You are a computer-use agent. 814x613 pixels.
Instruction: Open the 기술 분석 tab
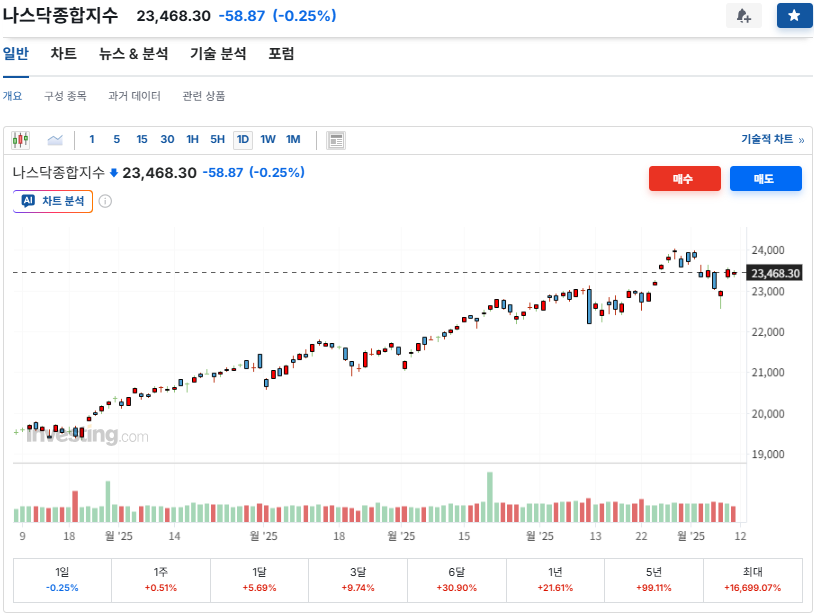[x=218, y=53]
